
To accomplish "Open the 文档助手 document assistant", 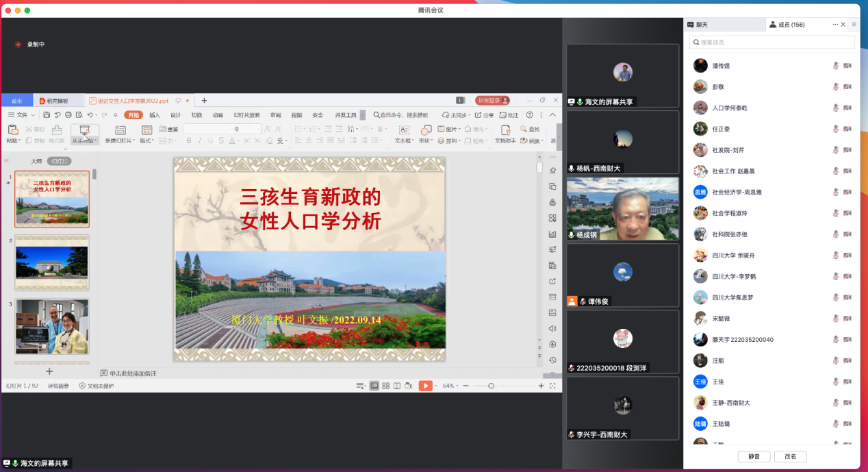I will pos(505,130).
